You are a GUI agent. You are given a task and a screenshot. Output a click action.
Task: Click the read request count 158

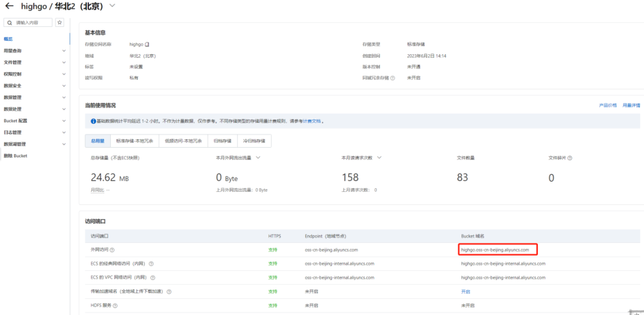(351, 177)
